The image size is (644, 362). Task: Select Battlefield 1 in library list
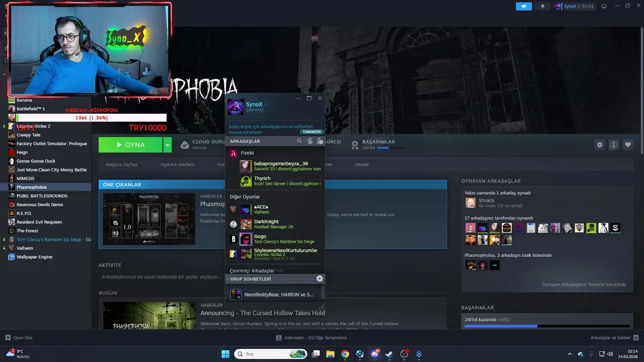(x=31, y=109)
